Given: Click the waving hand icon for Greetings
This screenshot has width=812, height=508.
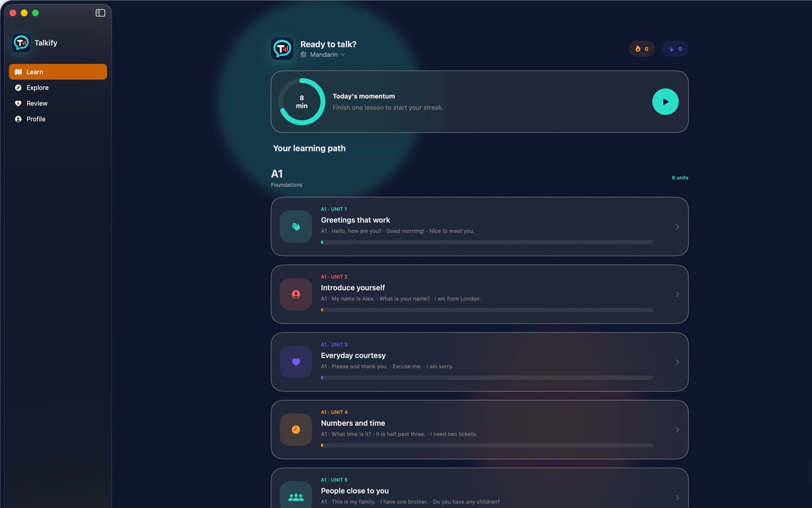Looking at the screenshot, I should pos(296,227).
